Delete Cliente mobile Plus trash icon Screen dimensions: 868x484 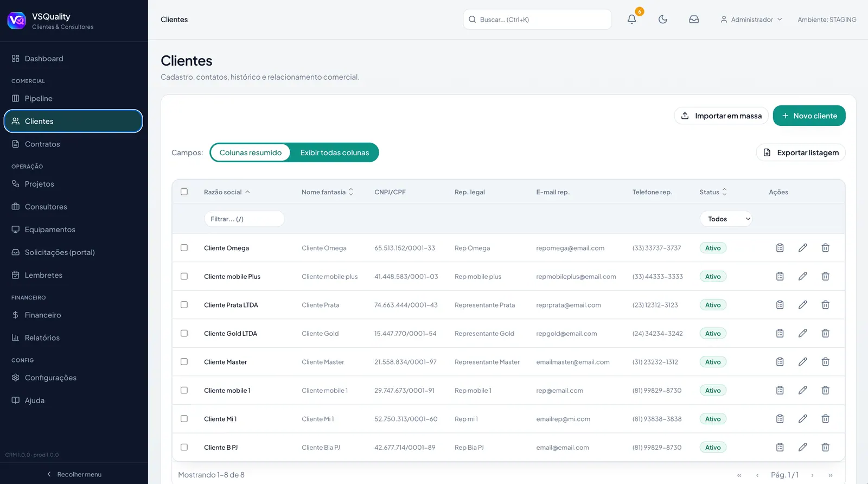(826, 276)
